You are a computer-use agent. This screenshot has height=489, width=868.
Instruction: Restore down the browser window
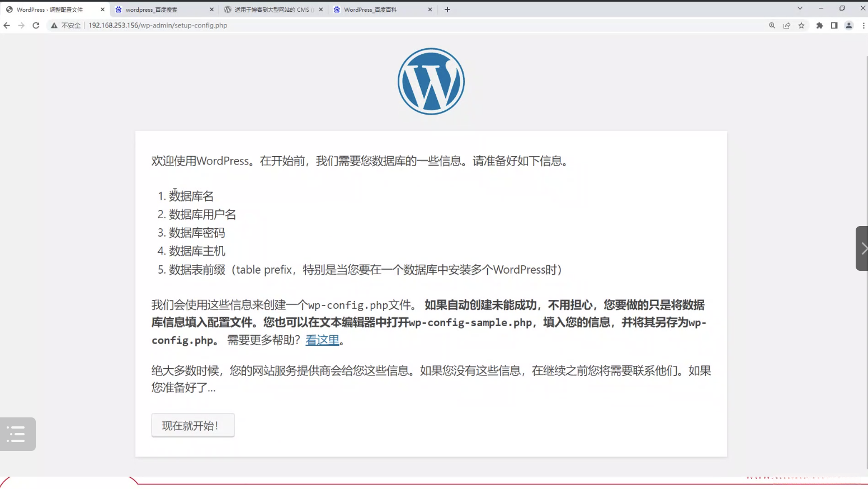point(842,8)
